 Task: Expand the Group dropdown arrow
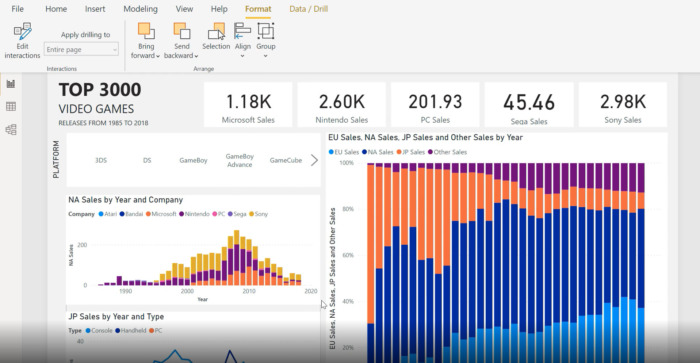point(266,56)
